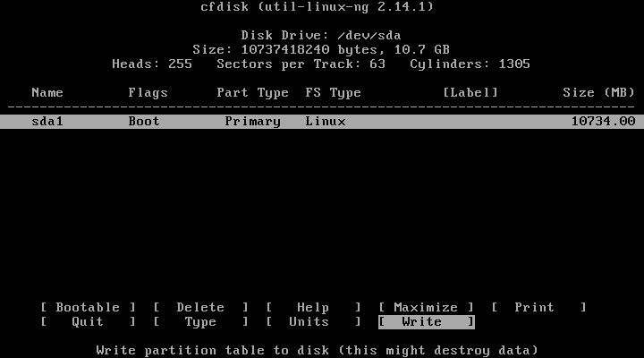Click the cfdisk version title text
This screenshot has height=358, width=644.
317,6
